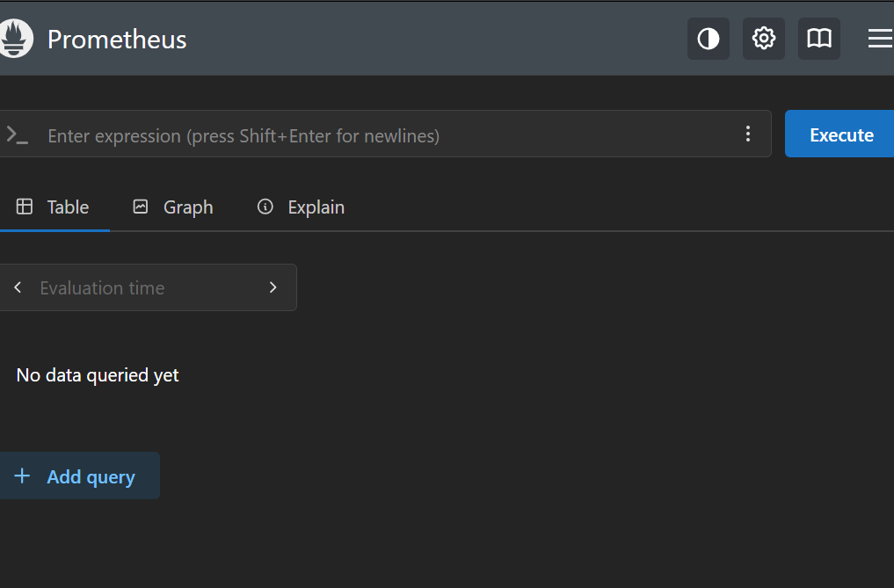Switch to the Explain tab
894x588 pixels.
(301, 207)
